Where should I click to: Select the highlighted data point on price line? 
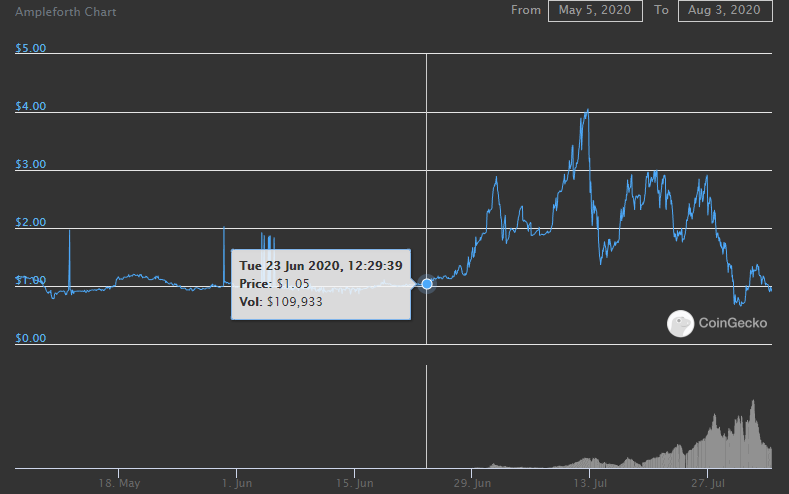pos(427,284)
